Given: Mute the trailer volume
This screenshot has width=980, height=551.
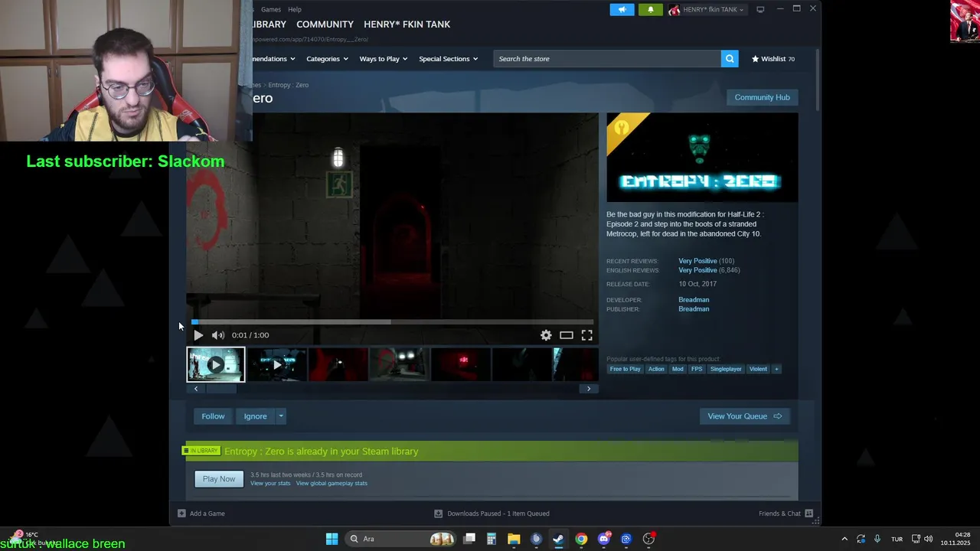Looking at the screenshot, I should [218, 335].
